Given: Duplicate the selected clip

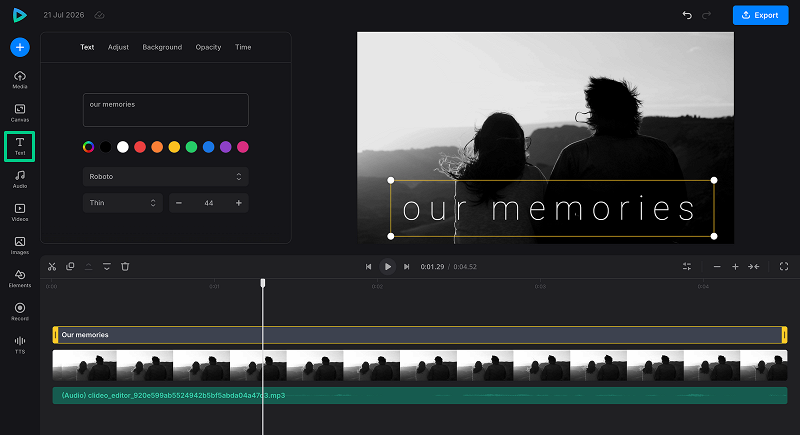Looking at the screenshot, I should tap(70, 267).
